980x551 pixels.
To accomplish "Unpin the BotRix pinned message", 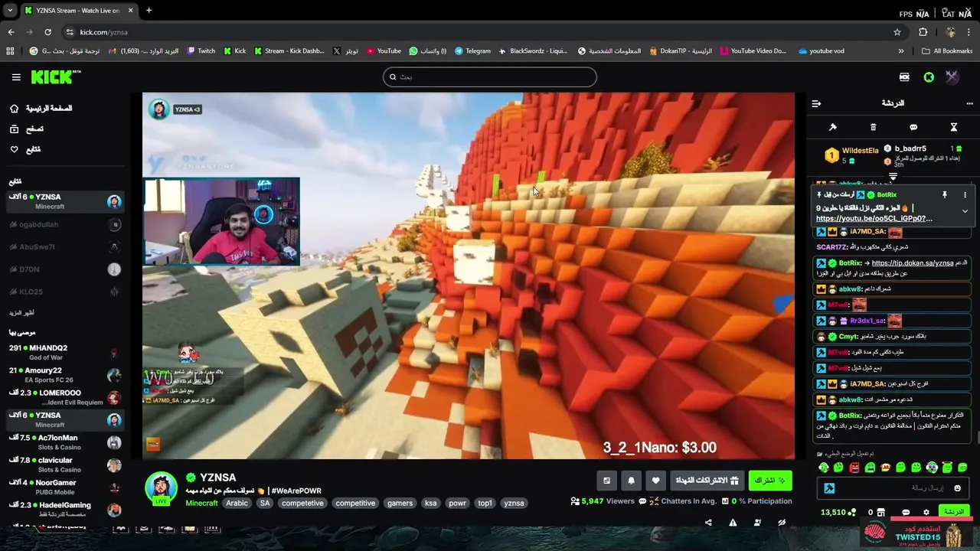I will (x=945, y=195).
